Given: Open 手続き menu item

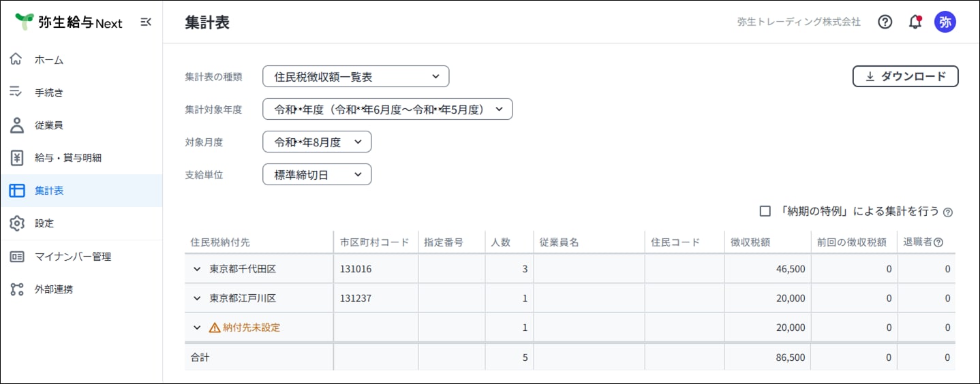Looking at the screenshot, I should 81,92.
